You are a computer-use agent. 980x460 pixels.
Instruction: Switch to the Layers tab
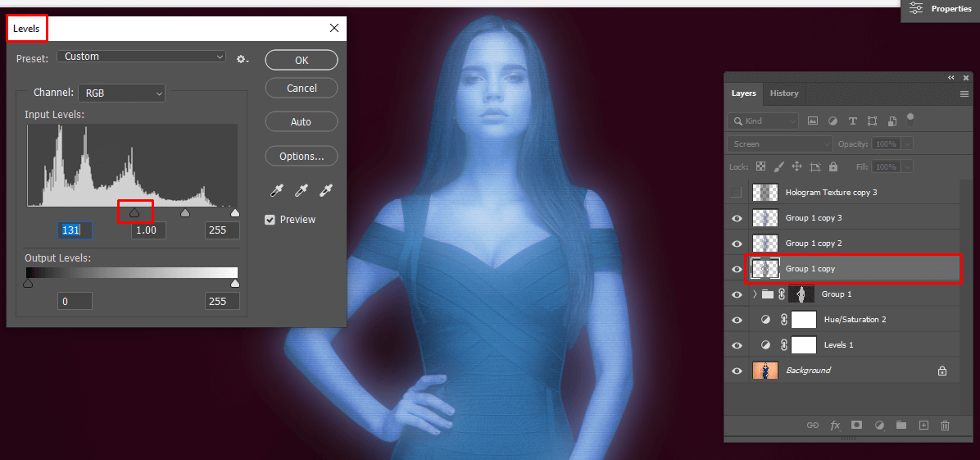744,93
